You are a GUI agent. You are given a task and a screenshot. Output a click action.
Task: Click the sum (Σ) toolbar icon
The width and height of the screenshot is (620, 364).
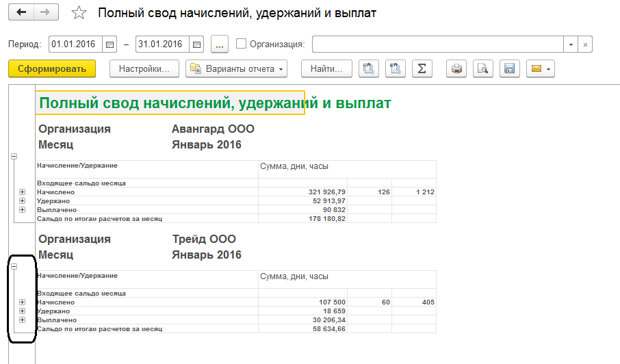pyautogui.click(x=422, y=68)
